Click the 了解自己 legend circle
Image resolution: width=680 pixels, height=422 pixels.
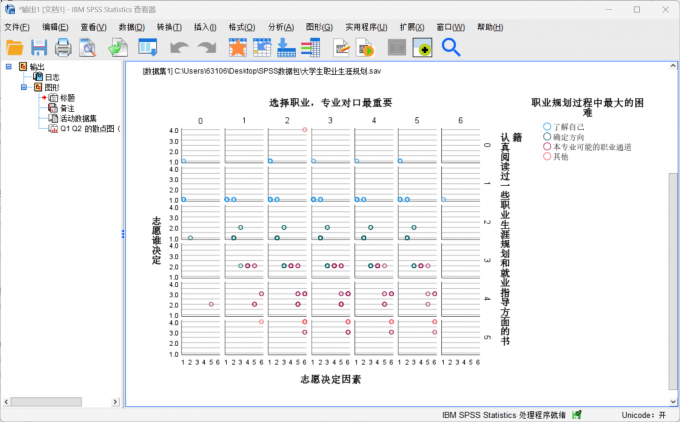click(x=547, y=127)
